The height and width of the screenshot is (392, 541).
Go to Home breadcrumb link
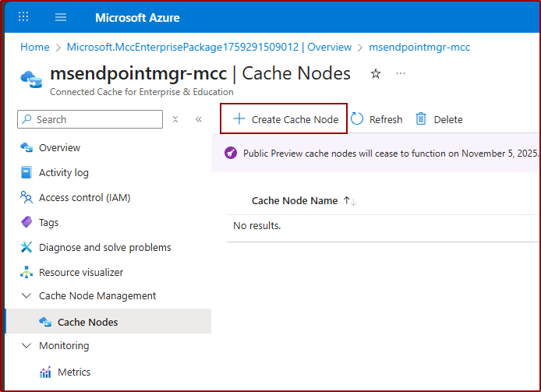[34, 47]
